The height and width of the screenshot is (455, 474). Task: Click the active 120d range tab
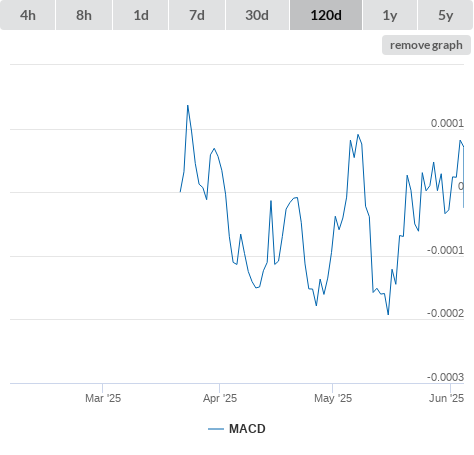click(326, 15)
